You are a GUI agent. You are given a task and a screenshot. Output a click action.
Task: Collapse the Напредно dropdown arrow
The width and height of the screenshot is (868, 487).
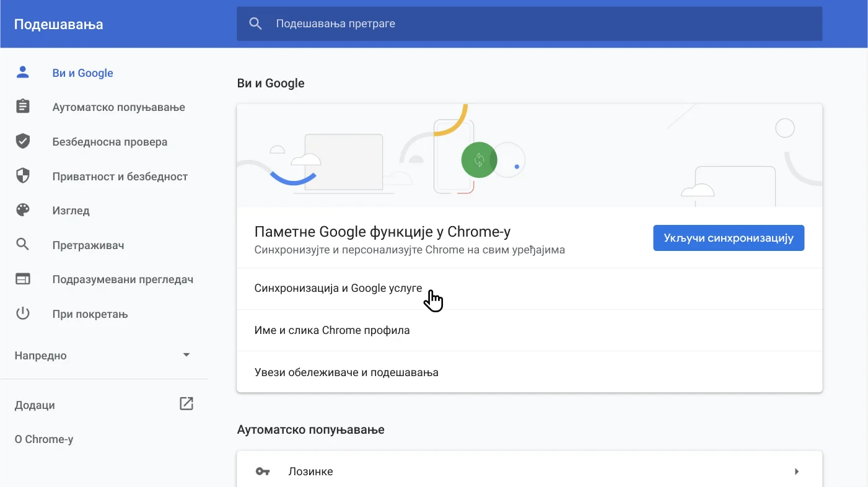tap(186, 354)
